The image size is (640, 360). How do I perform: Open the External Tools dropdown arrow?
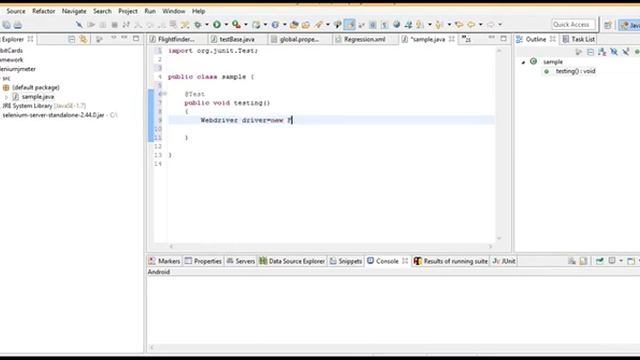[x=246, y=24]
